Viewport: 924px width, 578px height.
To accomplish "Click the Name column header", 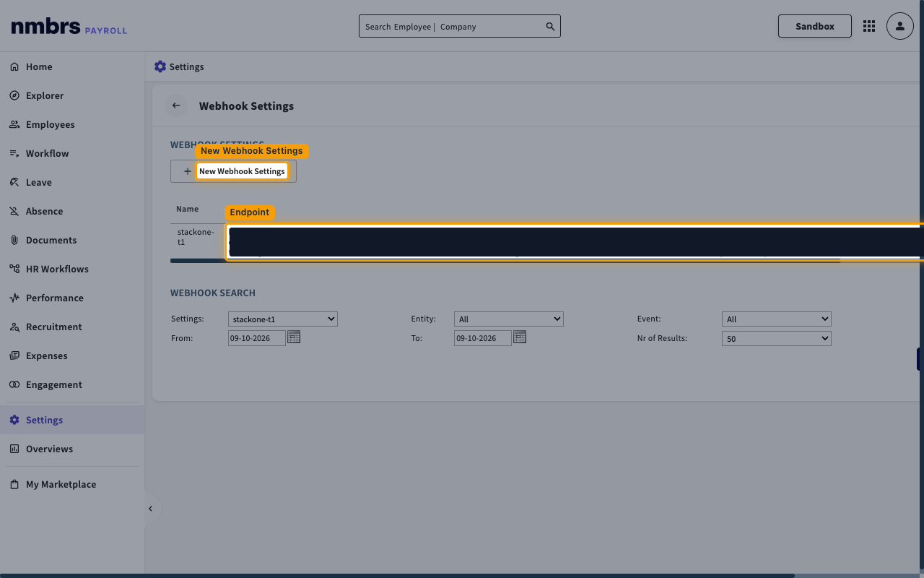I will (x=187, y=209).
